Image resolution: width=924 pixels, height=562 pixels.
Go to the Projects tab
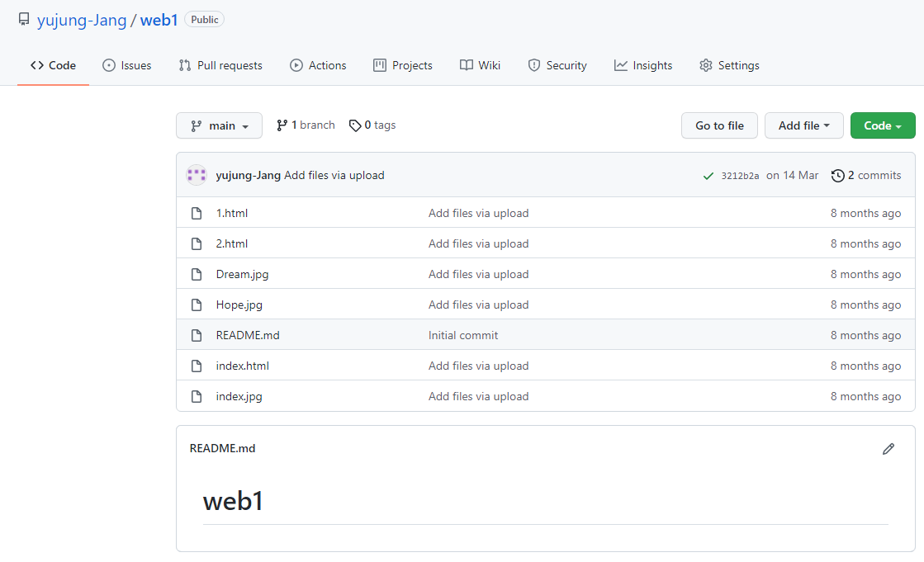click(x=403, y=65)
